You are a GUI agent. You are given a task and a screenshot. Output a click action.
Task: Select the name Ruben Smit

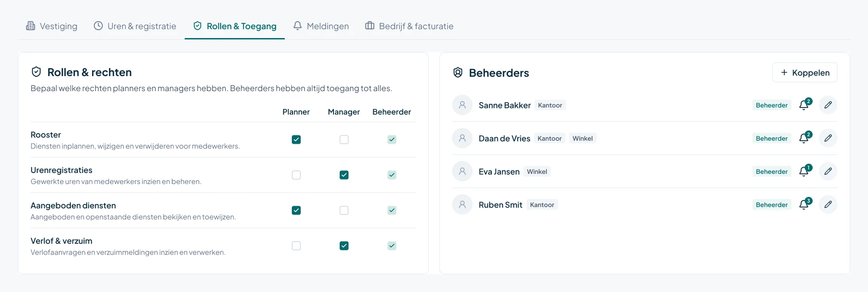click(x=500, y=205)
